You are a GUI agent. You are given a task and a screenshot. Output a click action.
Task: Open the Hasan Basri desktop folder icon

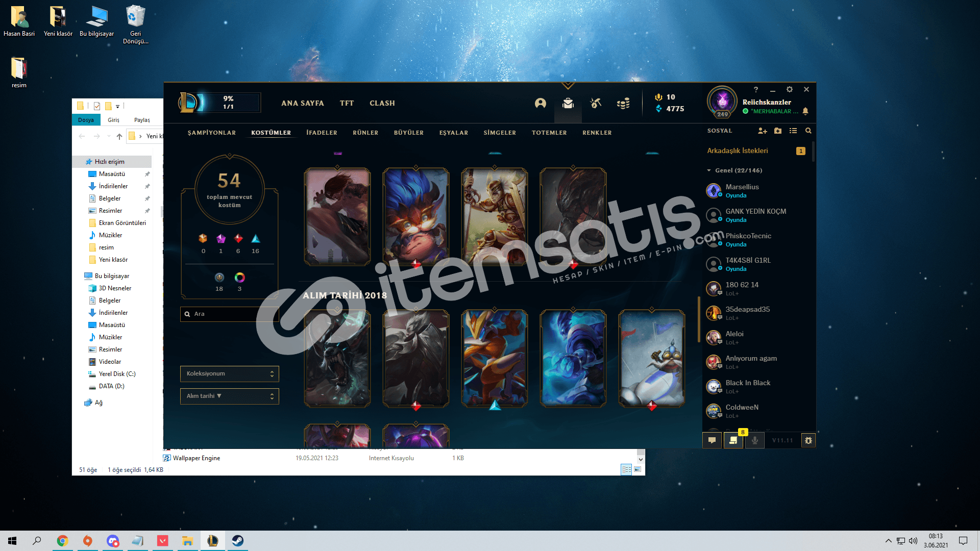pyautogui.click(x=19, y=21)
